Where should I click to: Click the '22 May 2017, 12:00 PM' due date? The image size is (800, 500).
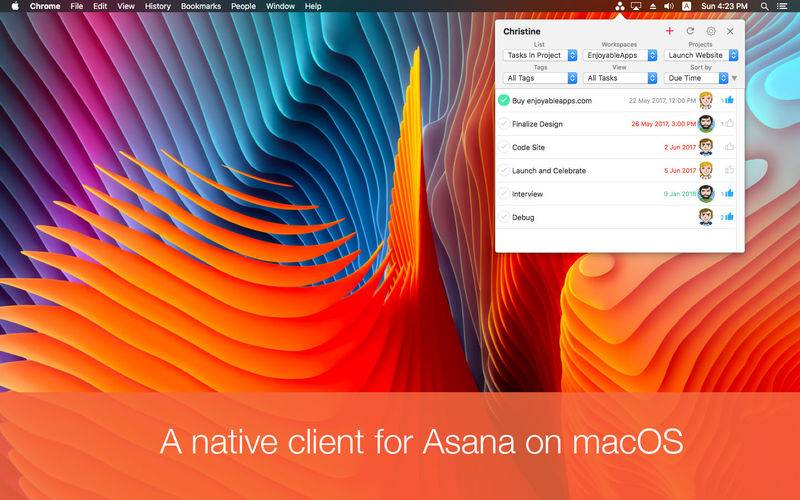tap(662, 101)
